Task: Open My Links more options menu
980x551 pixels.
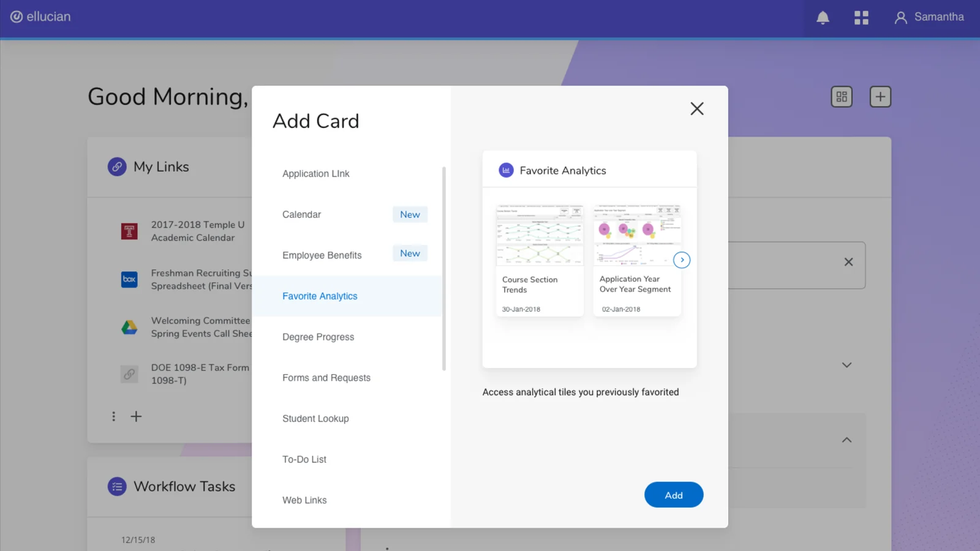Action: (x=113, y=416)
